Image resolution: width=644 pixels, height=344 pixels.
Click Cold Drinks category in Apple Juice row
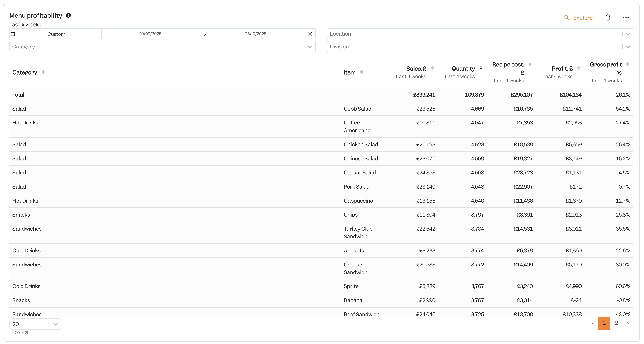point(26,250)
